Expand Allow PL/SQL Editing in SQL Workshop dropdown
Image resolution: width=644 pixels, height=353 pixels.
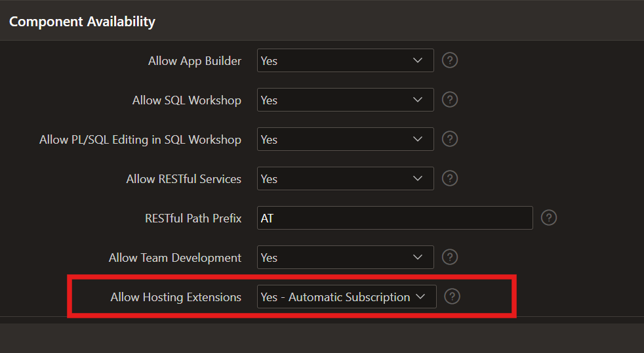click(345, 139)
